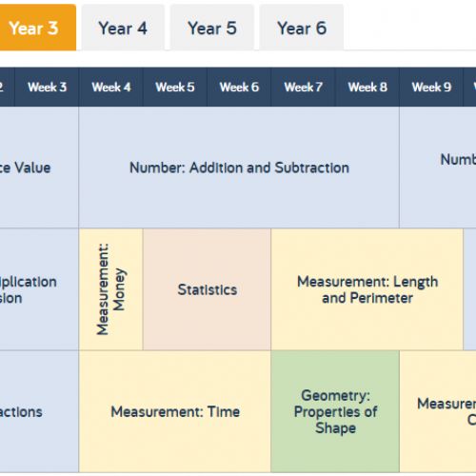Open Measurement: Length and Perimeter block
Screen dimensions: 476x476
[367, 289]
